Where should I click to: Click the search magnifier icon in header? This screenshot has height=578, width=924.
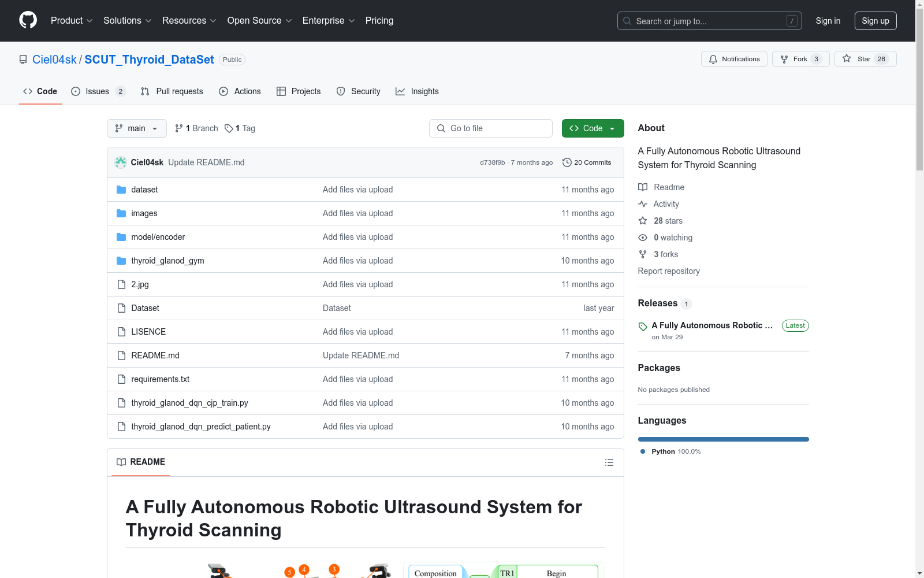627,21
